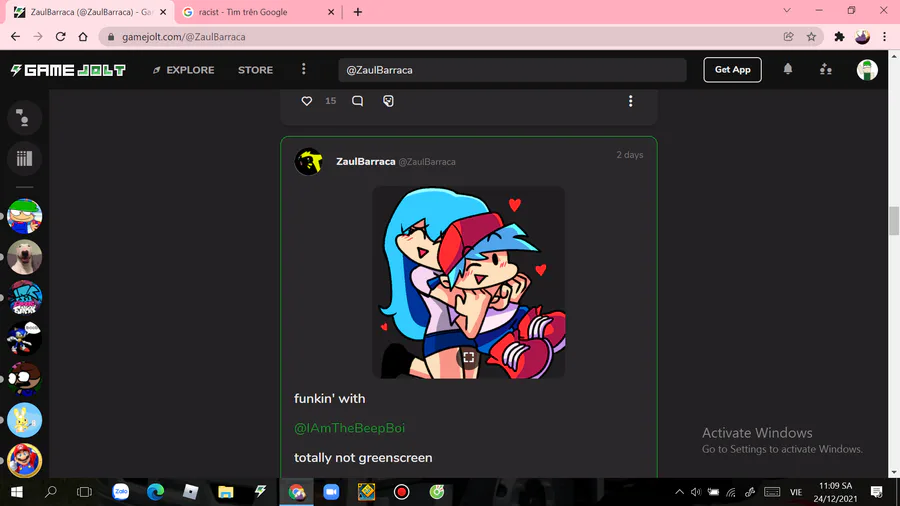Open the dog face community
This screenshot has height=506, width=900.
point(24,257)
